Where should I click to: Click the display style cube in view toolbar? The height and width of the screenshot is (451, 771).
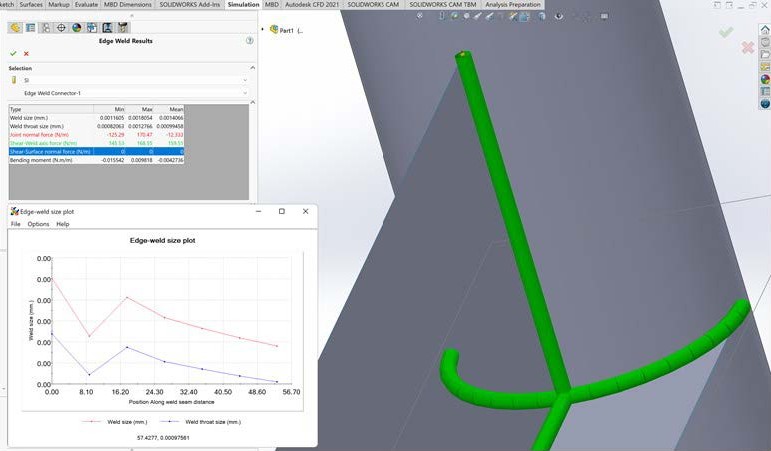[x=541, y=16]
